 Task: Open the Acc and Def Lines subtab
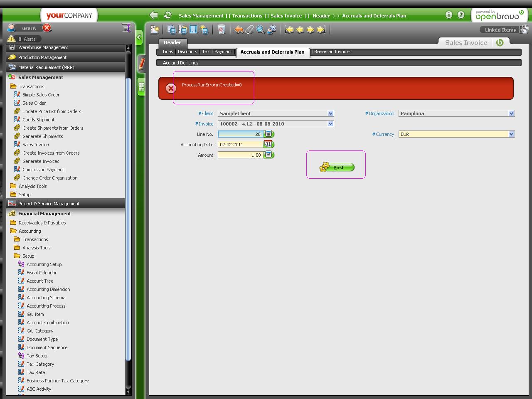coord(181,63)
